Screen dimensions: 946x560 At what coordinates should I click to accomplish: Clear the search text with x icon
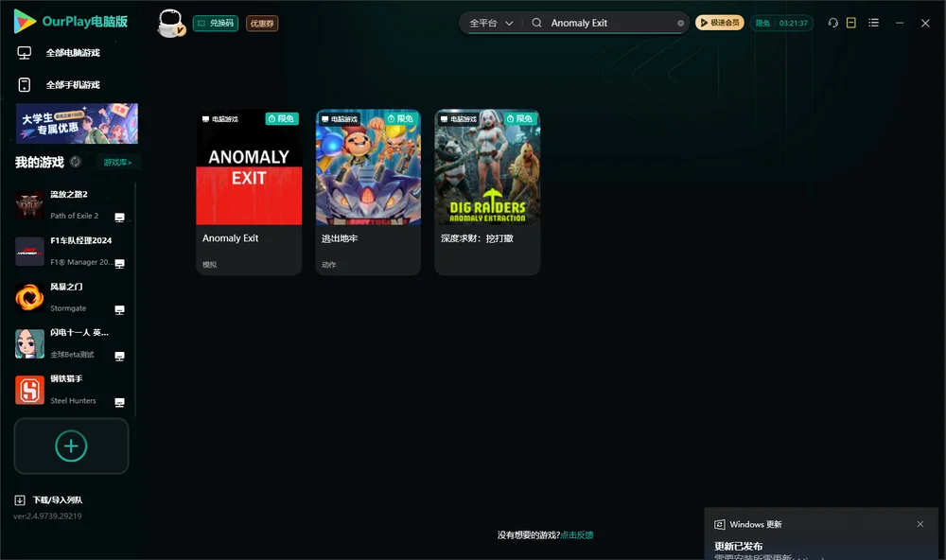pyautogui.click(x=680, y=23)
